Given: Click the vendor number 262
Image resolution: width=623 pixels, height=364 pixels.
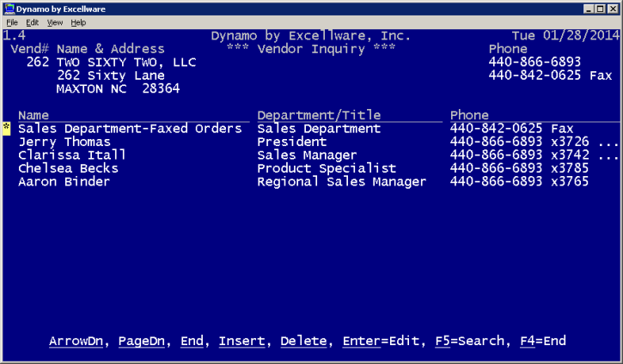Looking at the screenshot, I should [38, 63].
